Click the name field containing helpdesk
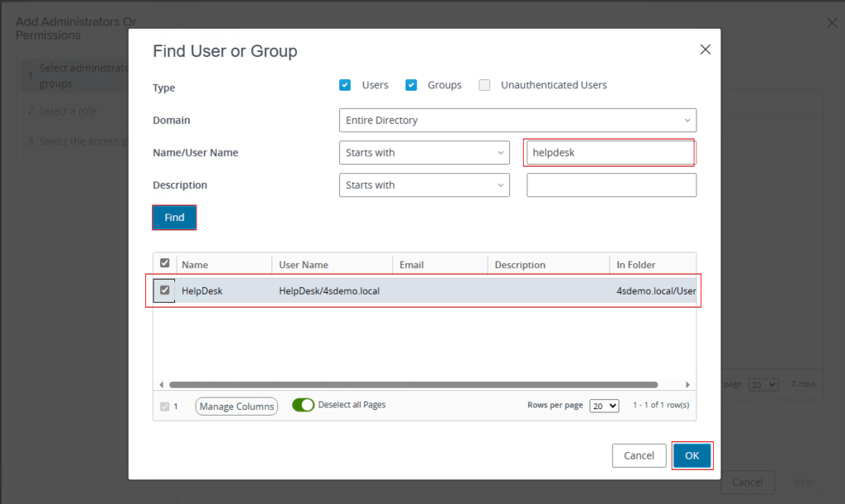 [610, 153]
